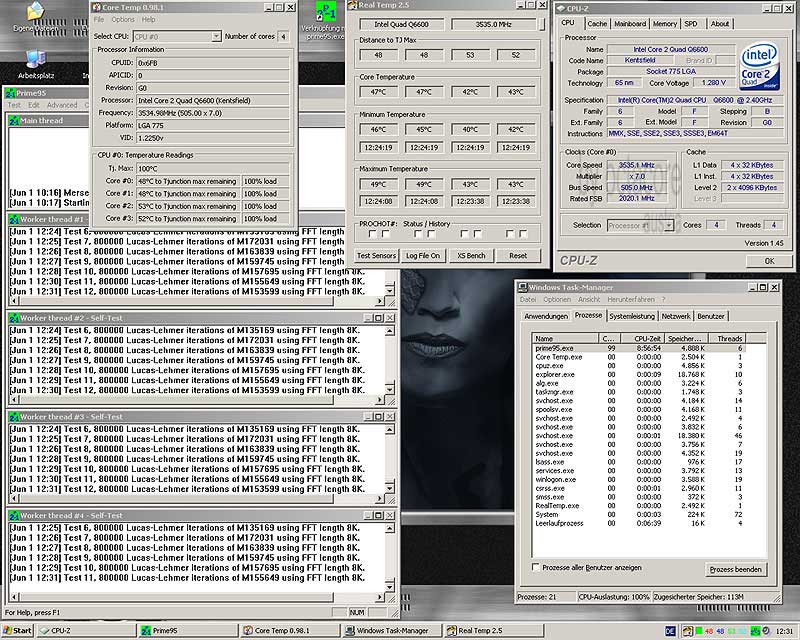Click scroll-up arrow in Worker thread #2
Image resolution: width=800 pixels, height=640 pixels.
(x=389, y=331)
